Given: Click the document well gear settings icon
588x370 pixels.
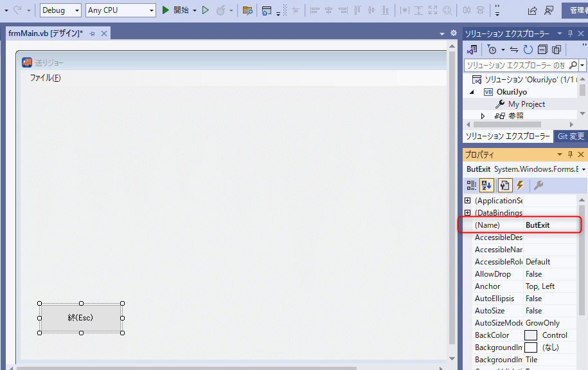Looking at the screenshot, I should (x=454, y=33).
